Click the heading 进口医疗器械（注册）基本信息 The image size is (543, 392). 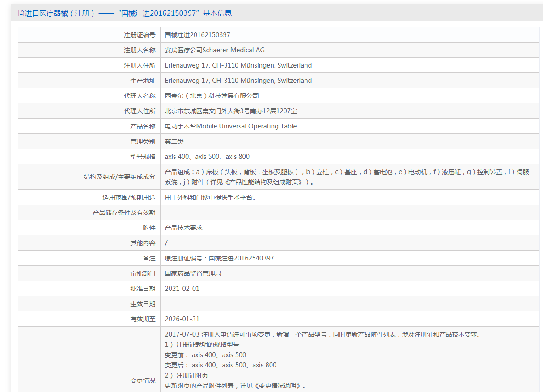tap(128, 13)
